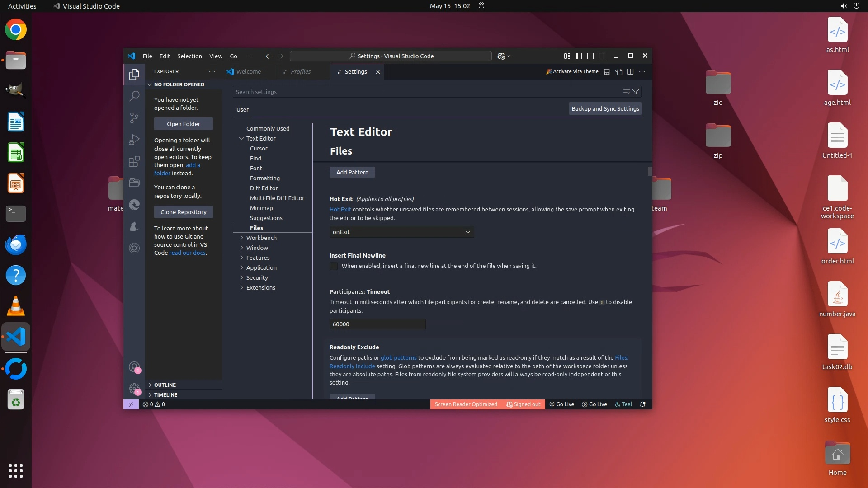Viewport: 868px width, 488px height.
Task: Toggle secondary sidebar visibility icon
Action: (602, 56)
